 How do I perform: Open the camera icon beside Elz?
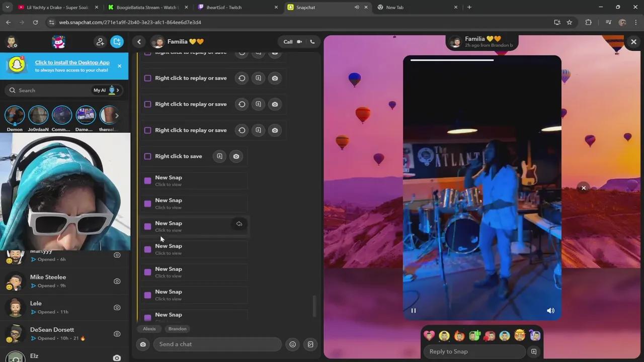[x=117, y=358]
